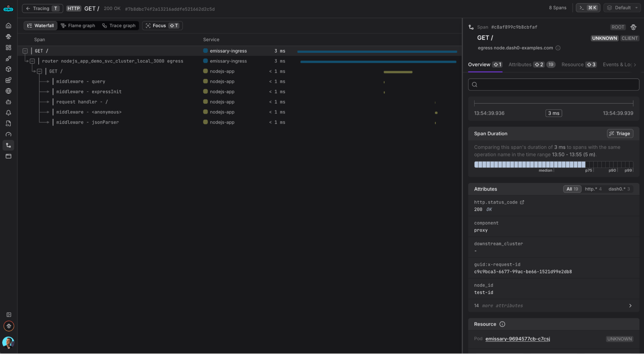Screen dimensions: 644x354
Task: Click the Dash0 demo logo at the top left
Action: 8,9
